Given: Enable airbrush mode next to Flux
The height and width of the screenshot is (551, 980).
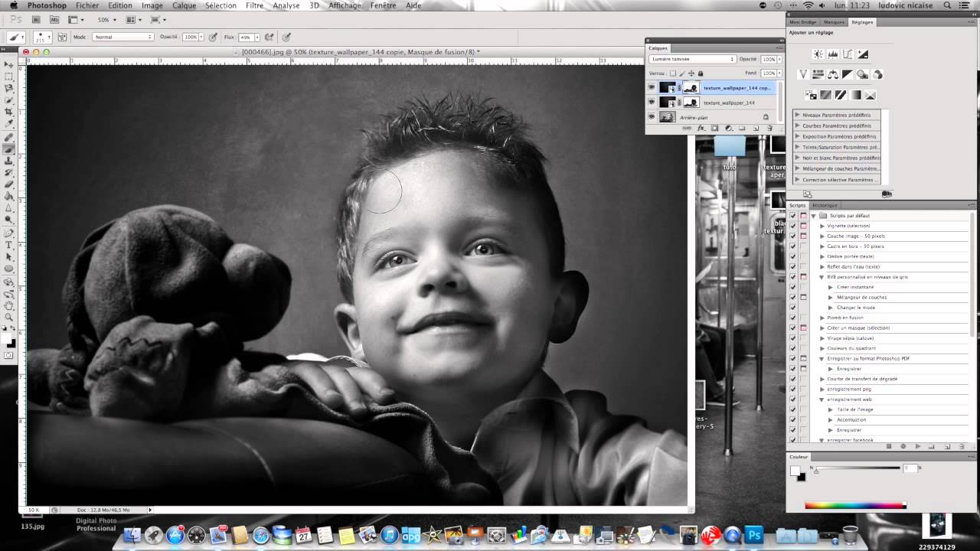Looking at the screenshot, I should pyautogui.click(x=269, y=37).
